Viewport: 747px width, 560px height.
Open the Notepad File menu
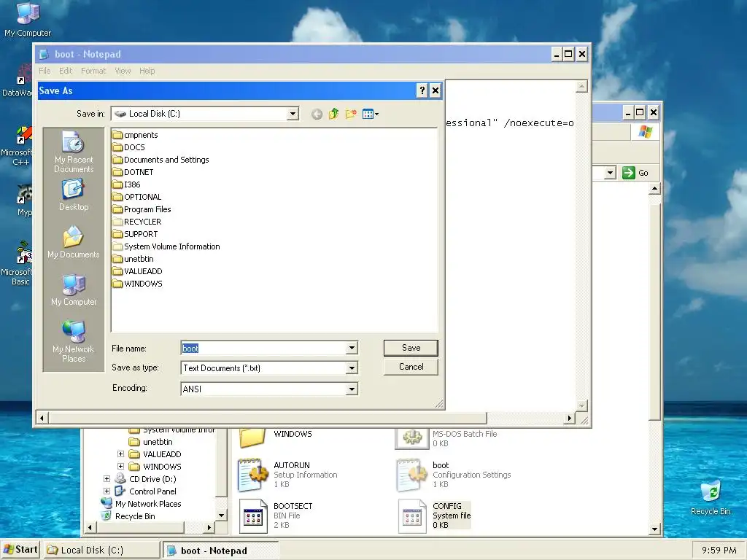coord(44,71)
